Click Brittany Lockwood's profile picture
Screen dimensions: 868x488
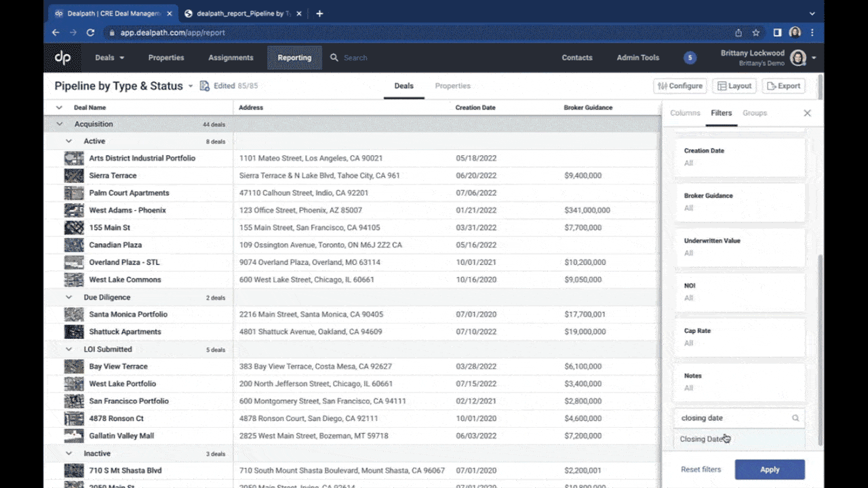(798, 58)
